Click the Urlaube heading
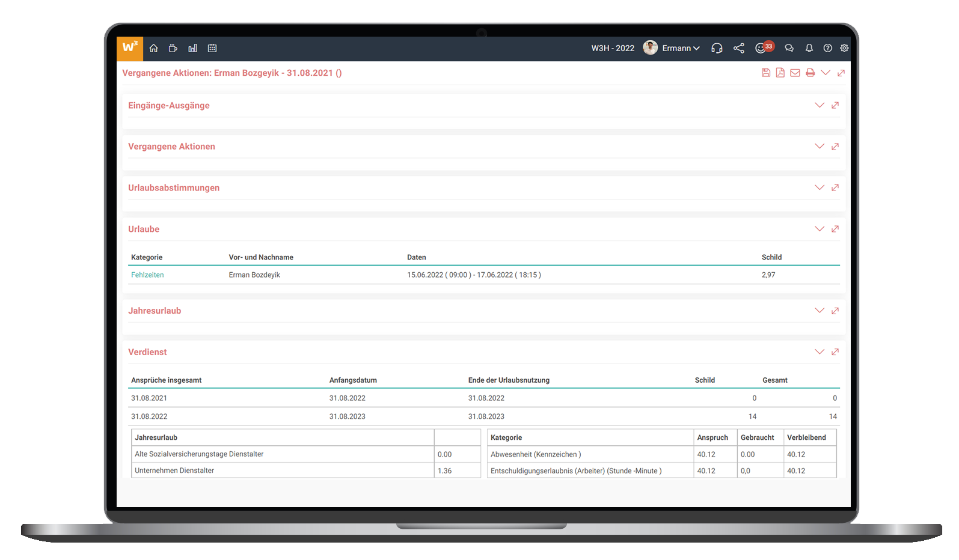 (x=144, y=229)
